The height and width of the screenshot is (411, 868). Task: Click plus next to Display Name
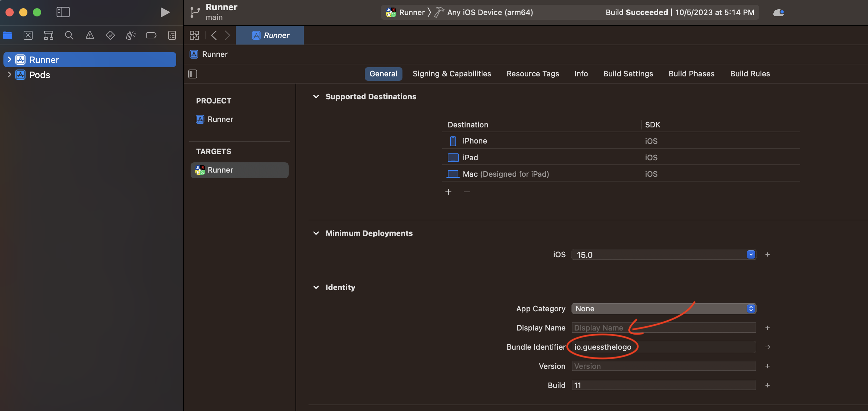[768, 328]
